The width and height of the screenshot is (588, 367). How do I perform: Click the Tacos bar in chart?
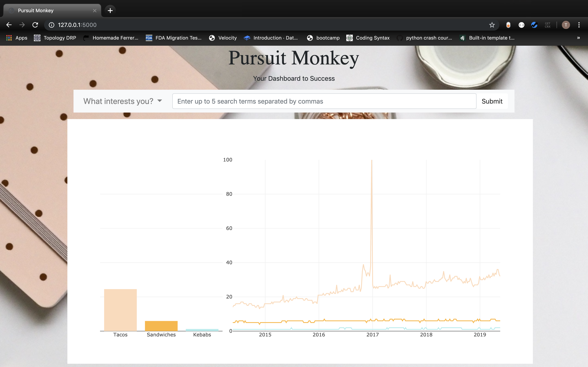(120, 310)
